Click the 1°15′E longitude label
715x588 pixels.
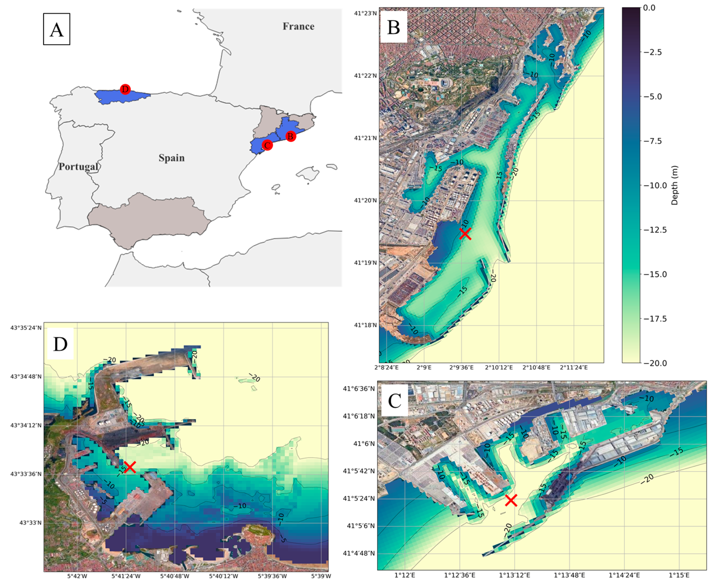679,575
